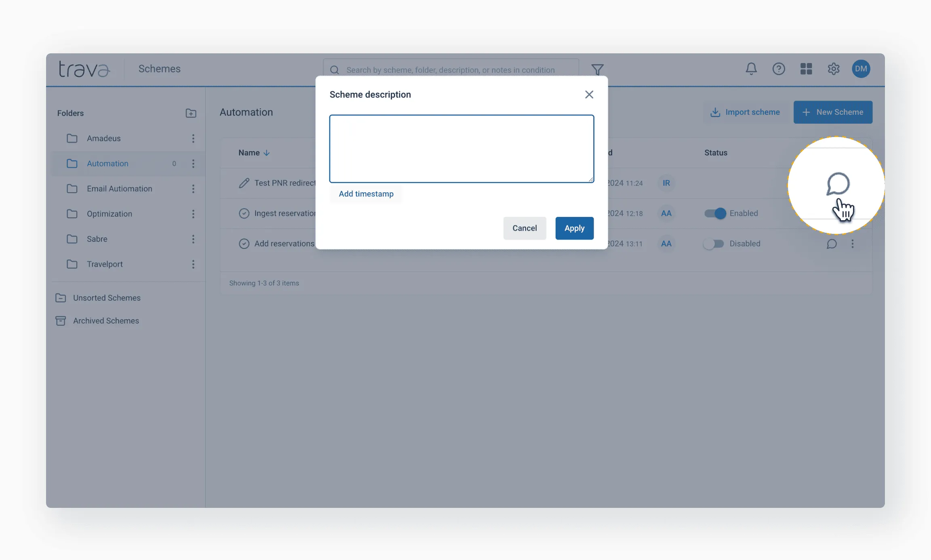Open the help question mark icon
This screenshot has height=560, width=931.
pos(778,69)
